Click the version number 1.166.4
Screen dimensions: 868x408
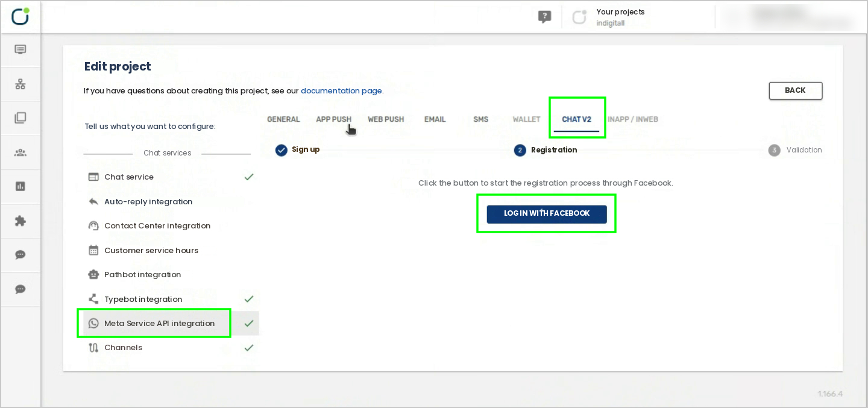[830, 394]
